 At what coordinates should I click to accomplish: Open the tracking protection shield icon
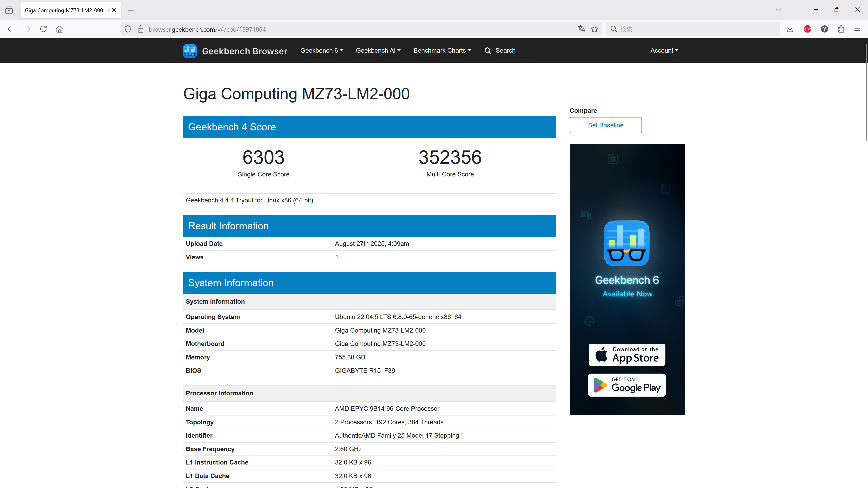[x=128, y=29]
